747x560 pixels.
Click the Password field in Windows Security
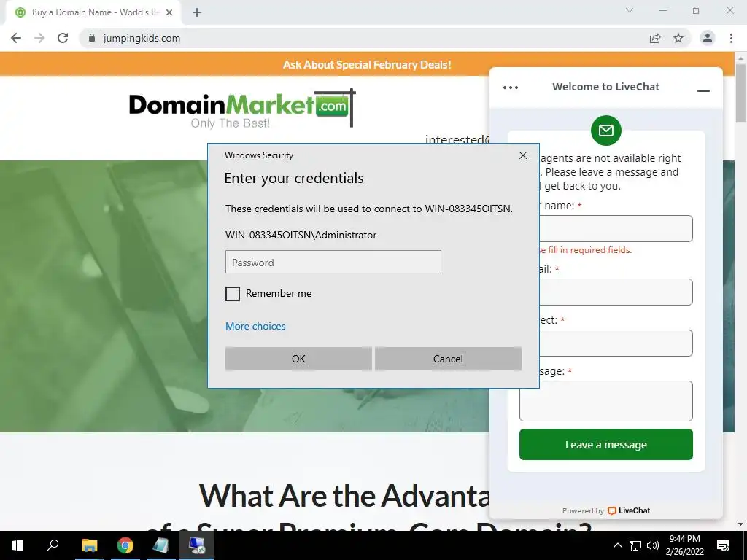[333, 262]
